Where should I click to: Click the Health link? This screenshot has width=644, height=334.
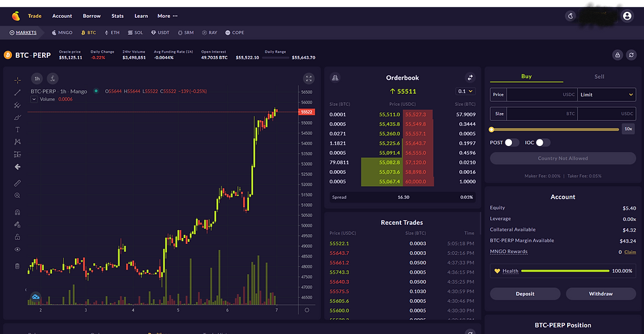click(x=510, y=271)
